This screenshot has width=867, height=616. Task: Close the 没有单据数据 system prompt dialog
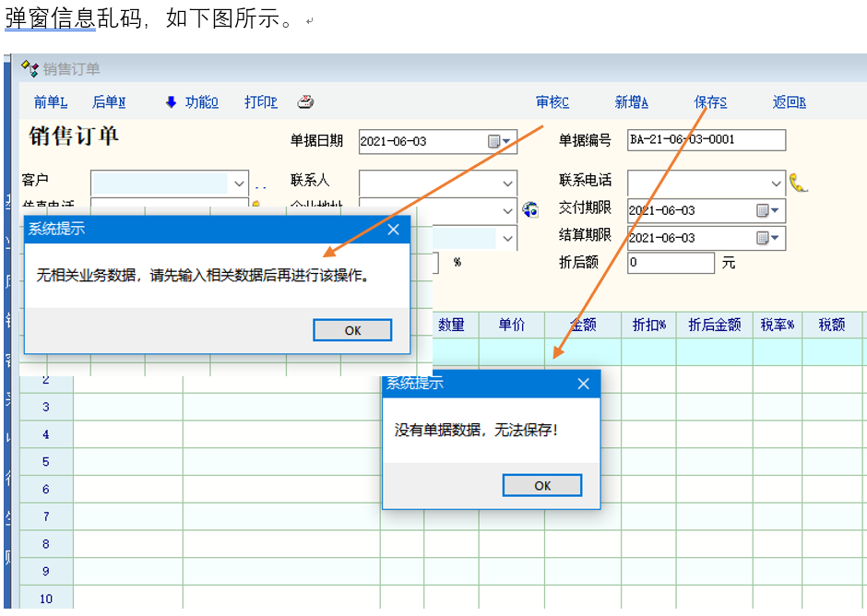pos(583,384)
